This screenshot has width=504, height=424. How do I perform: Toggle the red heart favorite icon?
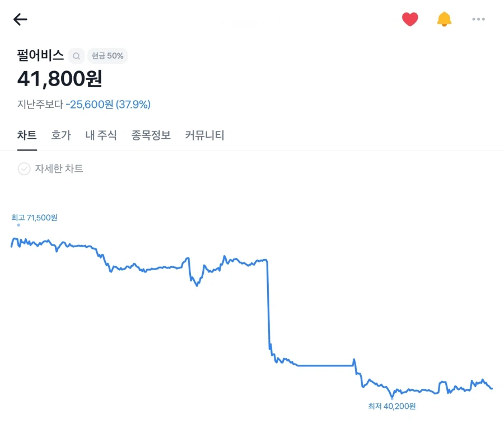[410, 20]
